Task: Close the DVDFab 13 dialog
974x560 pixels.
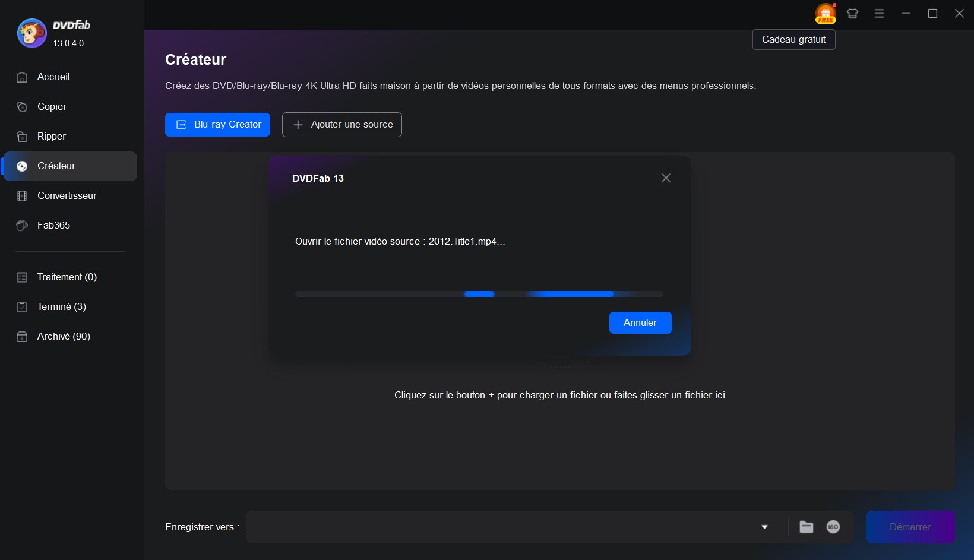Action: coord(666,178)
